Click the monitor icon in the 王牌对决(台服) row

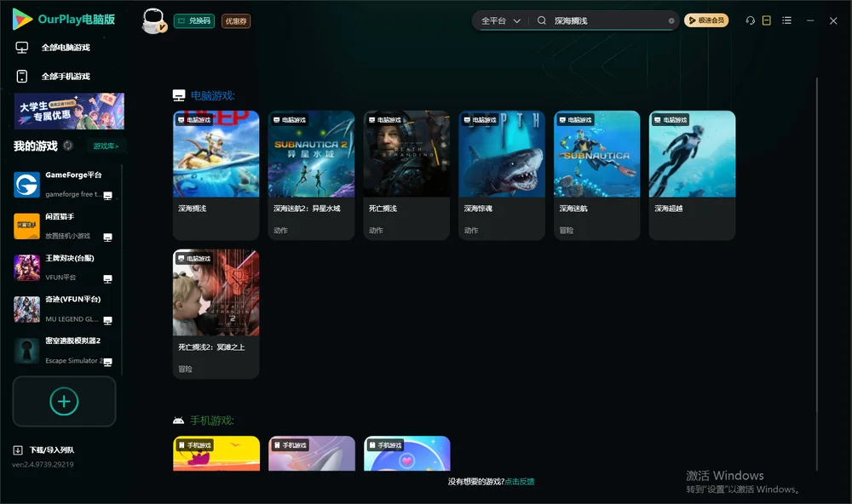107,279
